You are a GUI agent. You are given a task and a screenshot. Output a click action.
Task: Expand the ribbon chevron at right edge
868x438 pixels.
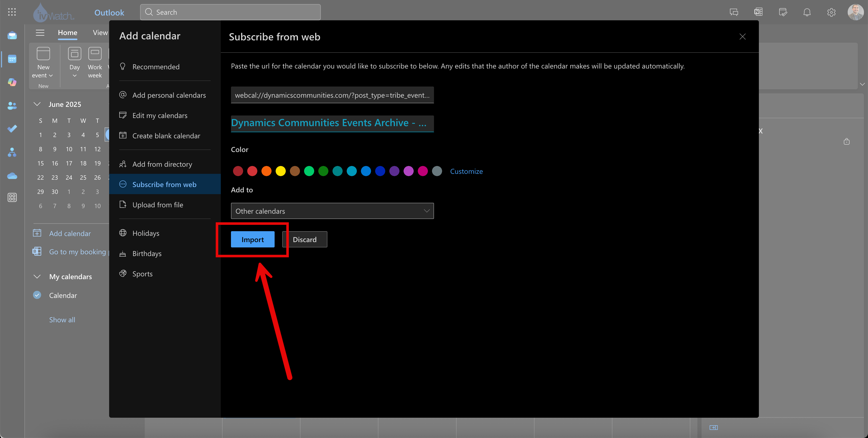pos(862,84)
